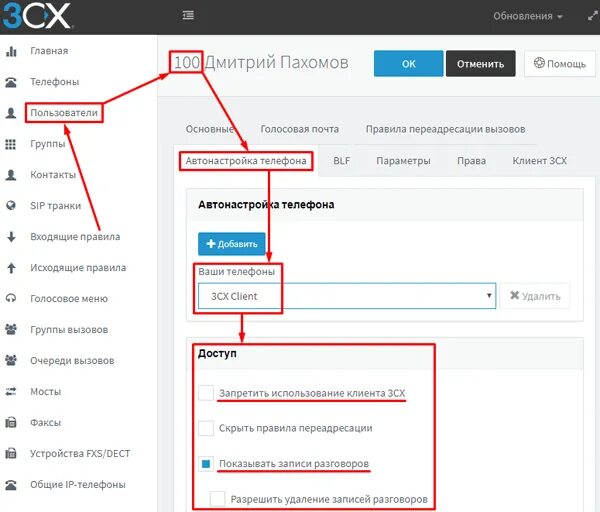Open Очереди вызовов in the sidebar

click(72, 361)
